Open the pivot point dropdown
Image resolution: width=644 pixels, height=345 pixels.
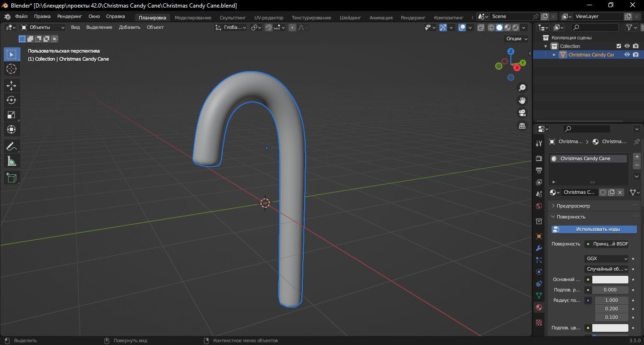pyautogui.click(x=256, y=27)
